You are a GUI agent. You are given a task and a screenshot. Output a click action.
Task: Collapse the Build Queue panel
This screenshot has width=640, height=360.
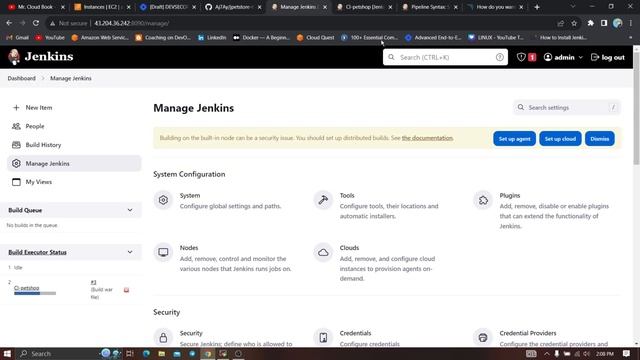pos(130,210)
